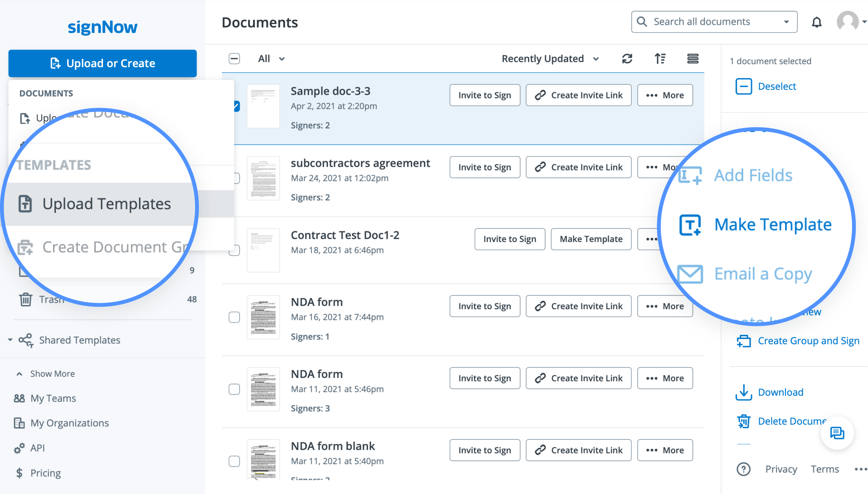
Task: Click the refresh documents icon
Action: (627, 58)
